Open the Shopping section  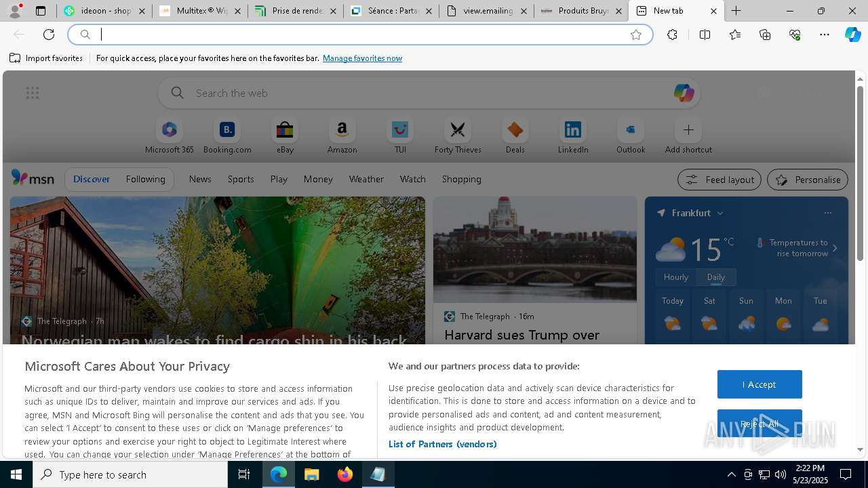point(462,179)
